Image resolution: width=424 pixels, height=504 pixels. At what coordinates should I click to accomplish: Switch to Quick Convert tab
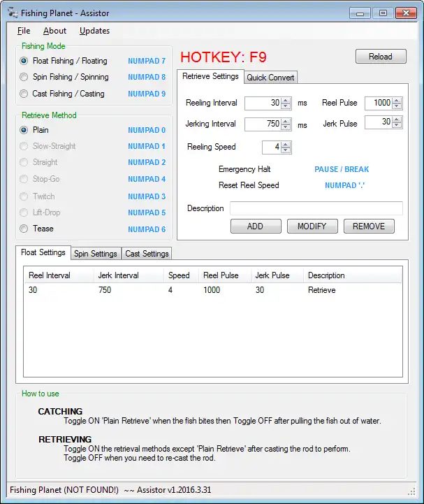270,78
